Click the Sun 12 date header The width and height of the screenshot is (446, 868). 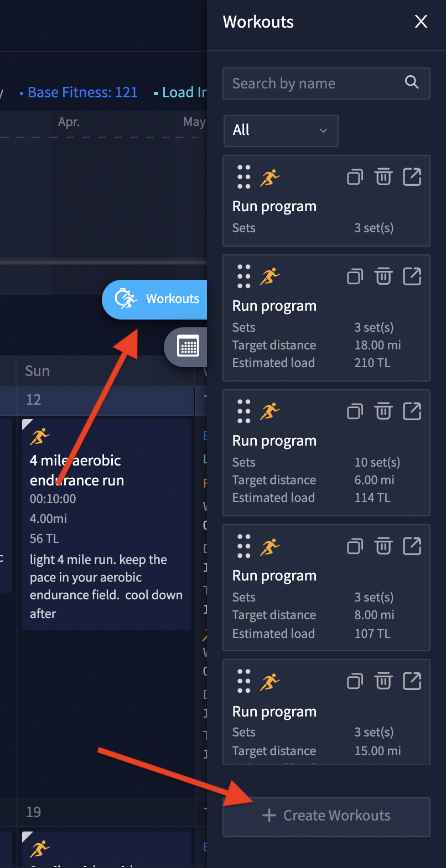pyautogui.click(x=33, y=400)
